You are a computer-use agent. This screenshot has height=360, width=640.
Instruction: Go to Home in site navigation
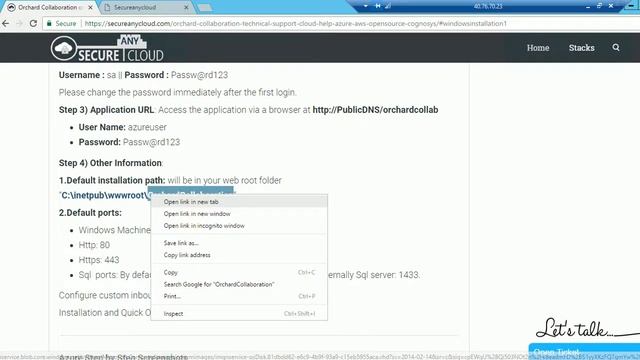538,48
